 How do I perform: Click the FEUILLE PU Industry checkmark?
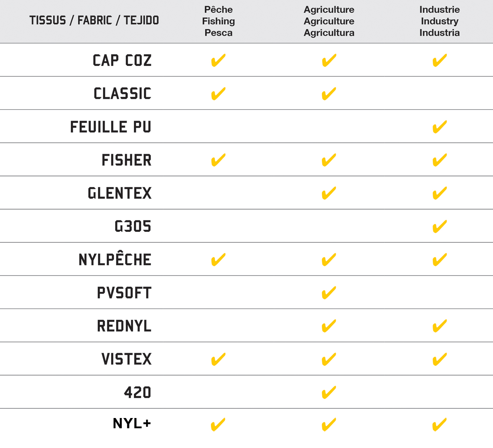pos(439,127)
